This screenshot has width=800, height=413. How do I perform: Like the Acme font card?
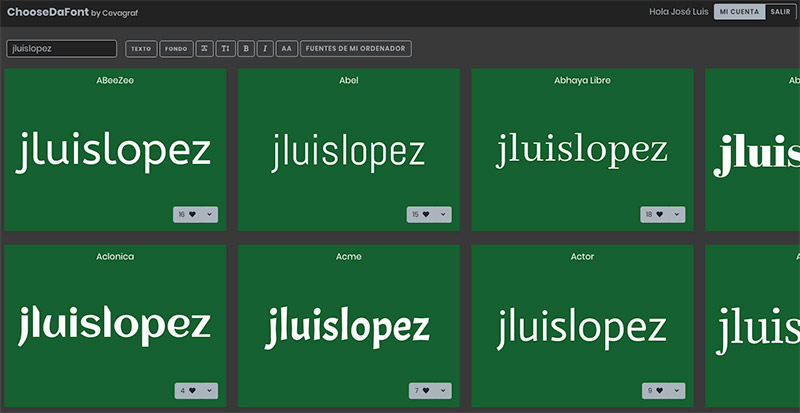pyautogui.click(x=425, y=391)
